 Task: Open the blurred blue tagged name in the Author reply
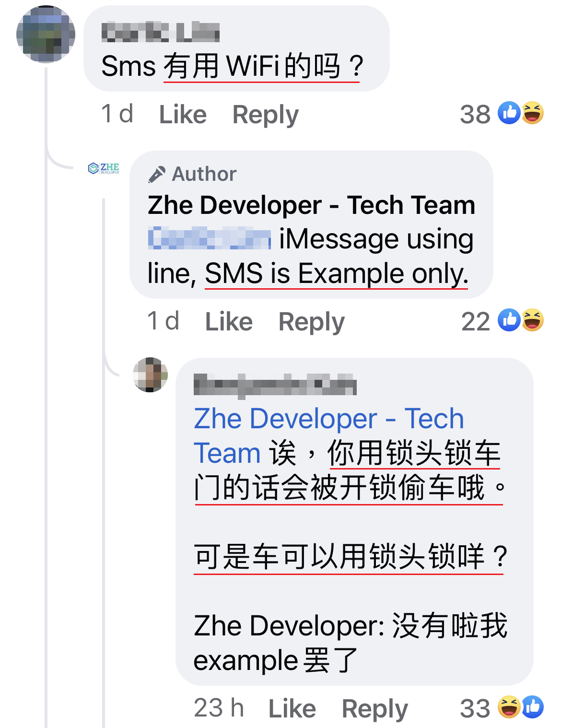pyautogui.click(x=209, y=239)
